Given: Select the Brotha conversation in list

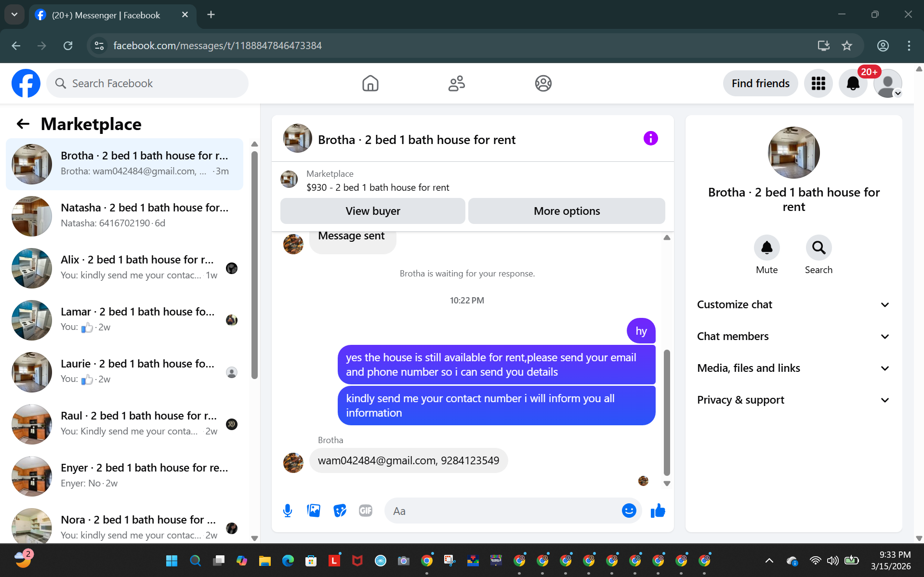Looking at the screenshot, I should pyautogui.click(x=124, y=164).
